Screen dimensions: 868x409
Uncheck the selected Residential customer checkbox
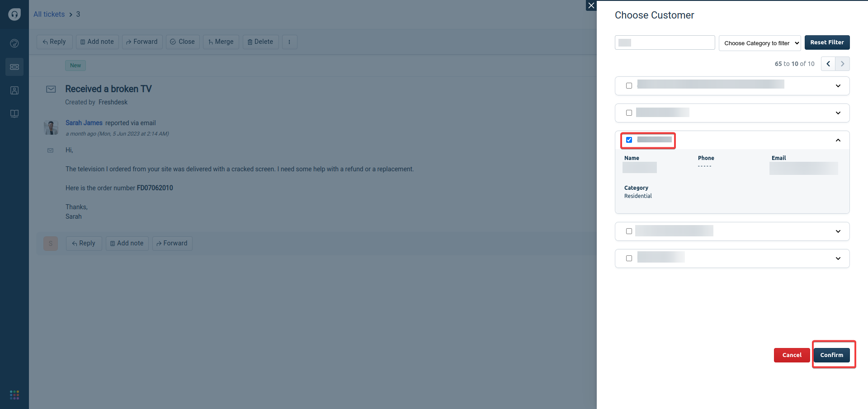coord(629,140)
